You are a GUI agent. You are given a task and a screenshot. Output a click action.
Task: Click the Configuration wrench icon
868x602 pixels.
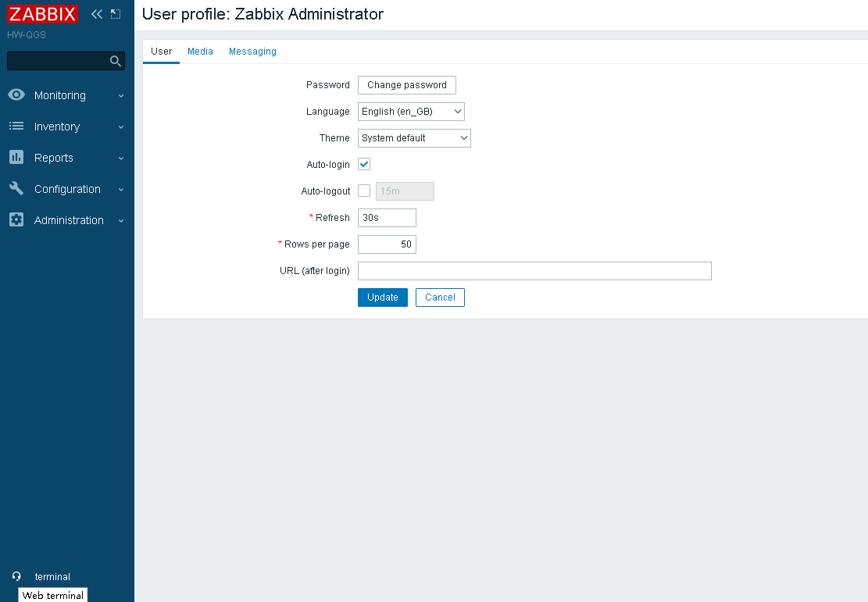pyautogui.click(x=16, y=189)
